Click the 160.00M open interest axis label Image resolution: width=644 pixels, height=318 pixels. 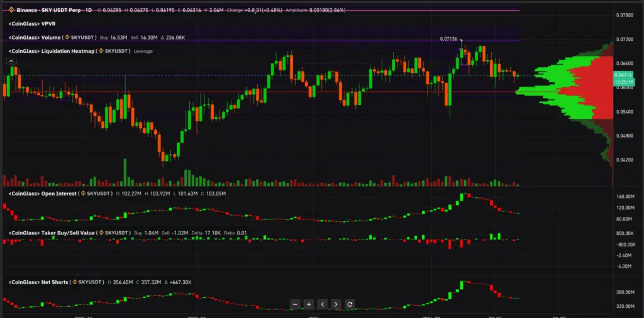[625, 197]
